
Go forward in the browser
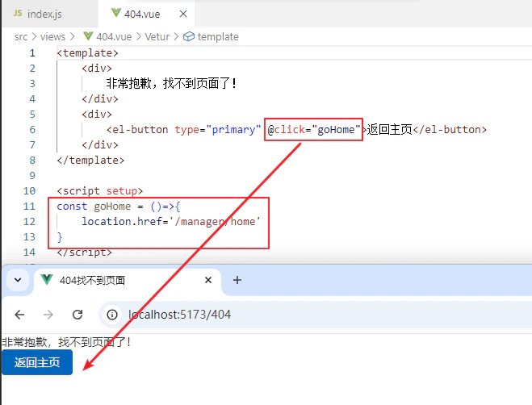point(48,315)
